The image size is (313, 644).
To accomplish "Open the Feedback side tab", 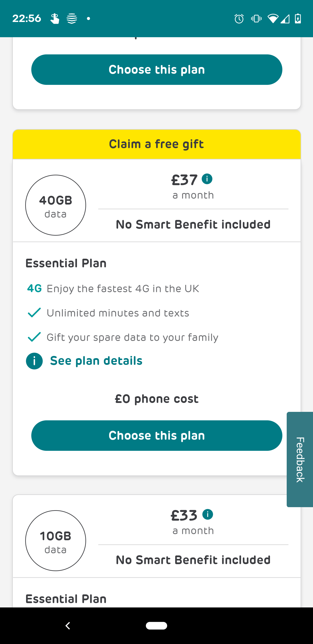I will tap(300, 460).
